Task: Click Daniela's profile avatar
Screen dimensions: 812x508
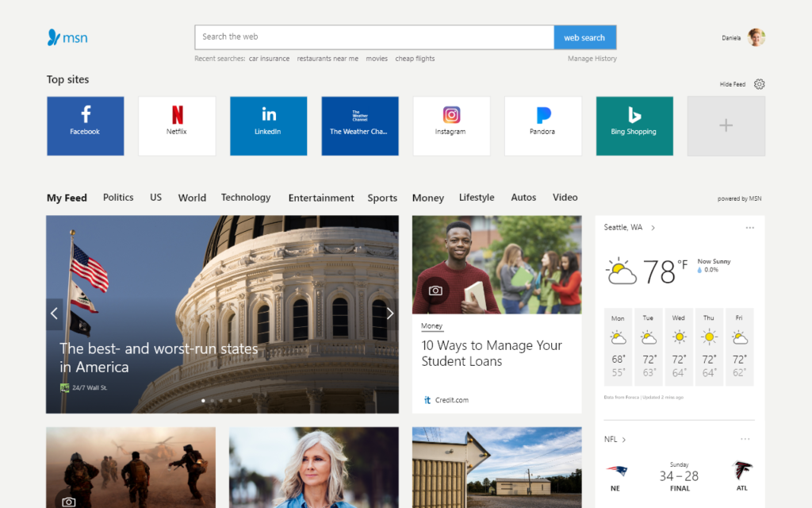Action: (x=756, y=37)
